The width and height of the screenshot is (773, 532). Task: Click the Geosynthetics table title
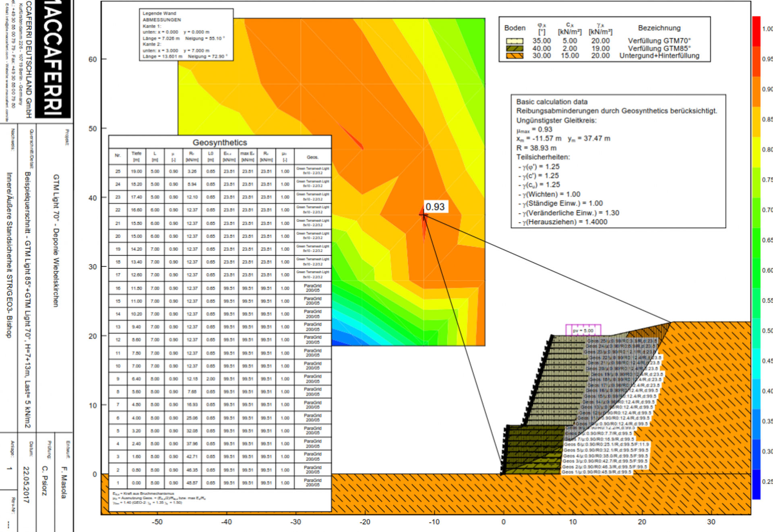[220, 142]
